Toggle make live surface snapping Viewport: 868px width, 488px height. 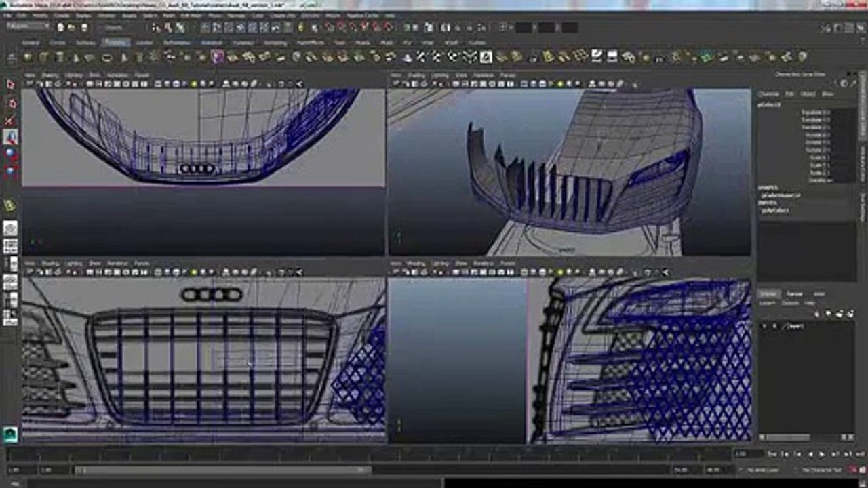point(387,28)
